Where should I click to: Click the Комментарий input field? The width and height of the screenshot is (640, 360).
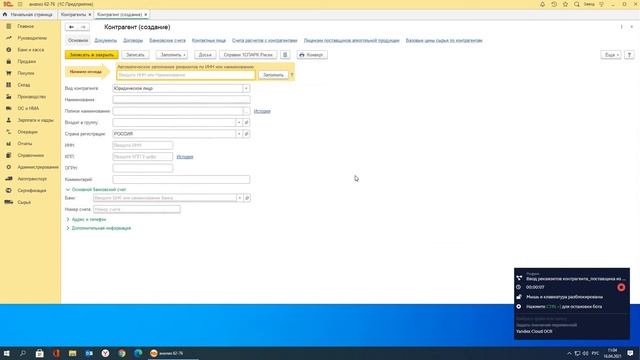coord(181,180)
